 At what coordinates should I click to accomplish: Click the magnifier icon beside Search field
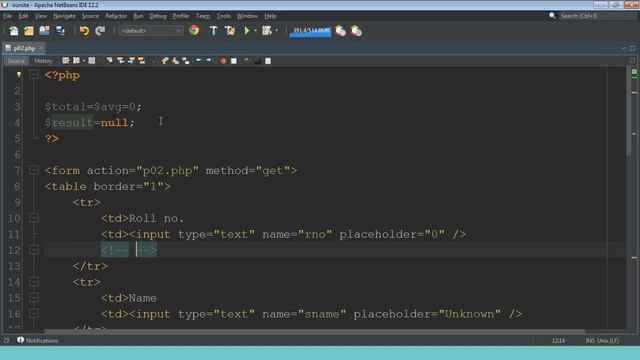pos(553,16)
